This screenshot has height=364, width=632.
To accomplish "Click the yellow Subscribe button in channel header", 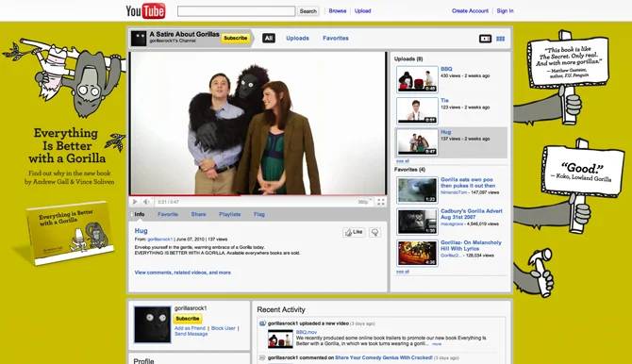I will pyautogui.click(x=236, y=38).
